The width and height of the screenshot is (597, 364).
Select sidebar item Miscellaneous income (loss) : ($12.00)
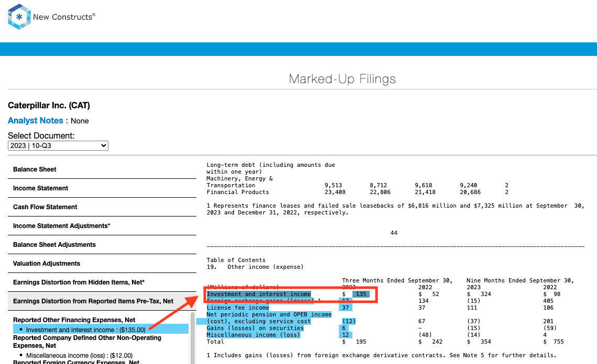[79, 356]
